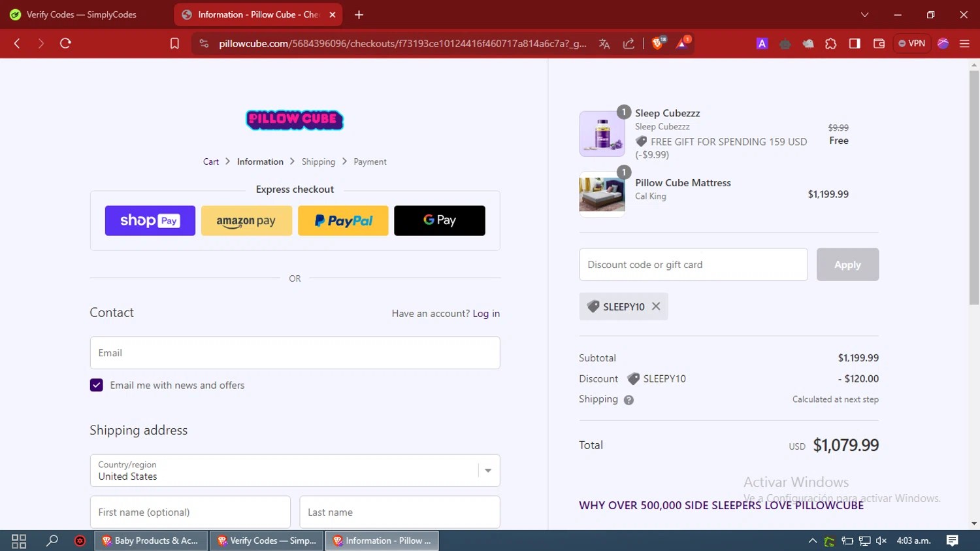Focus the Email input field
The width and height of the screenshot is (980, 551).
(295, 353)
